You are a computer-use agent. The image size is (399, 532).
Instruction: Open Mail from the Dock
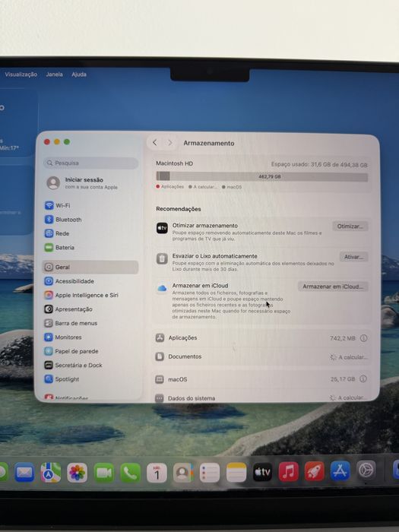pyautogui.click(x=24, y=472)
